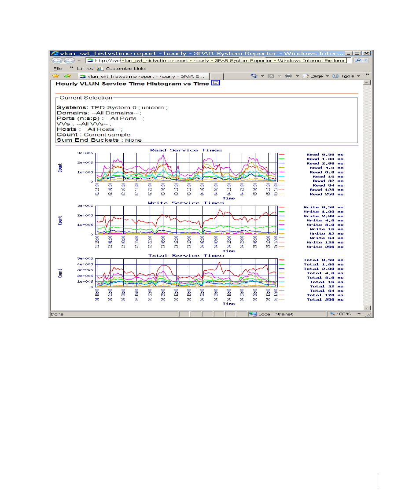
Task: Click the Write 1.00 ms green legend swatch
Action: tap(281, 212)
